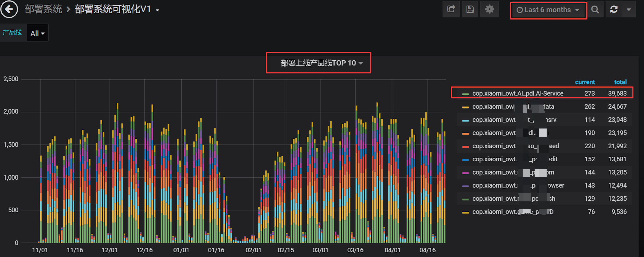Toggle the legend series with total 9,536
The image size is (644, 257).
pyautogui.click(x=513, y=212)
